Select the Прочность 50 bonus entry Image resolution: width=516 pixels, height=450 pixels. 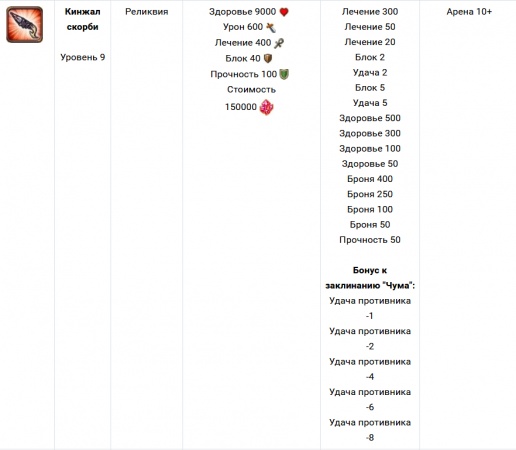(x=370, y=240)
